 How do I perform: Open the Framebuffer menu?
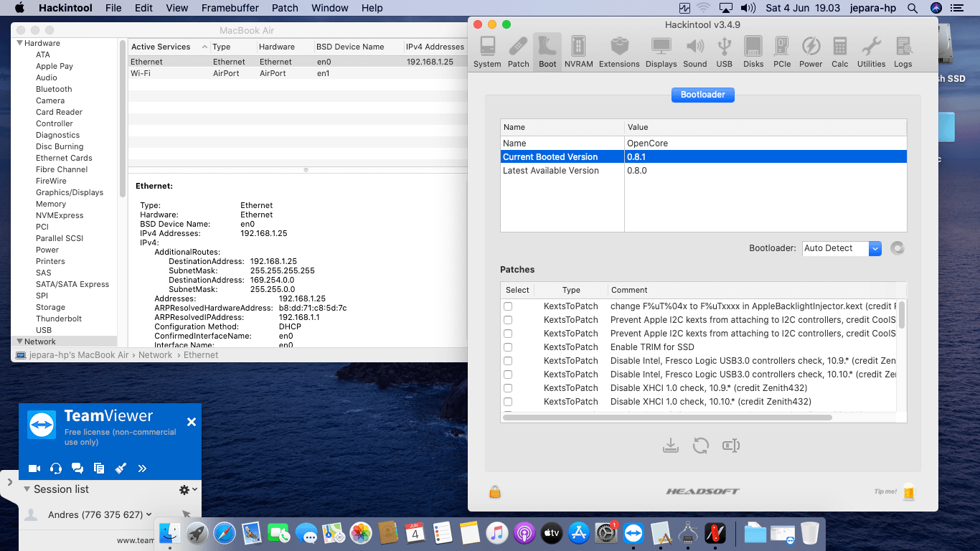(229, 8)
